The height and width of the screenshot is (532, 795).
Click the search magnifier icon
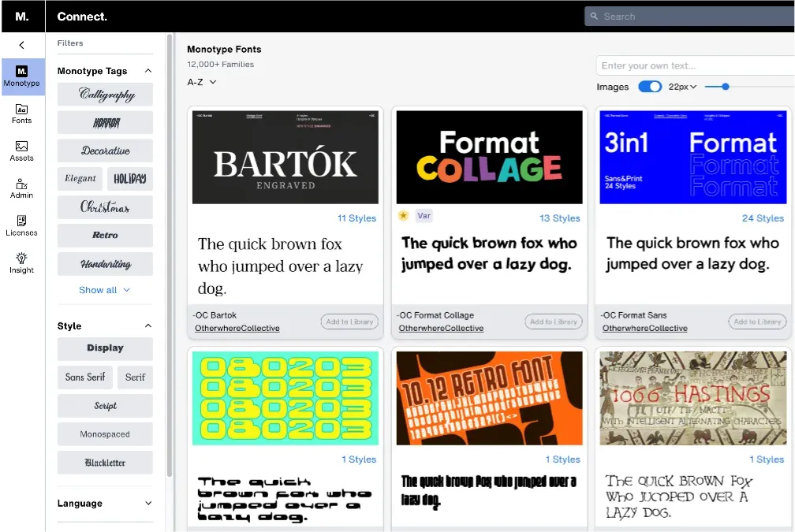[x=594, y=17]
